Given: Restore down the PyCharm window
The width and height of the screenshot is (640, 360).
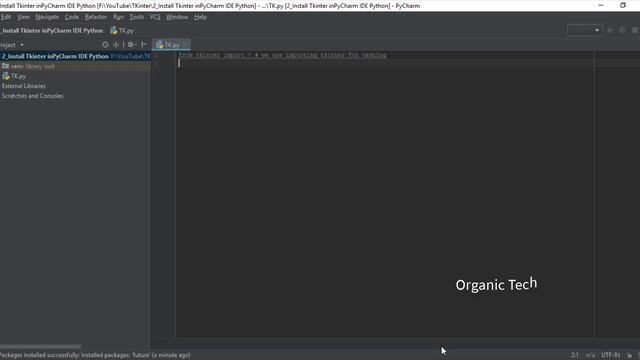Looking at the screenshot, I should [x=623, y=5].
